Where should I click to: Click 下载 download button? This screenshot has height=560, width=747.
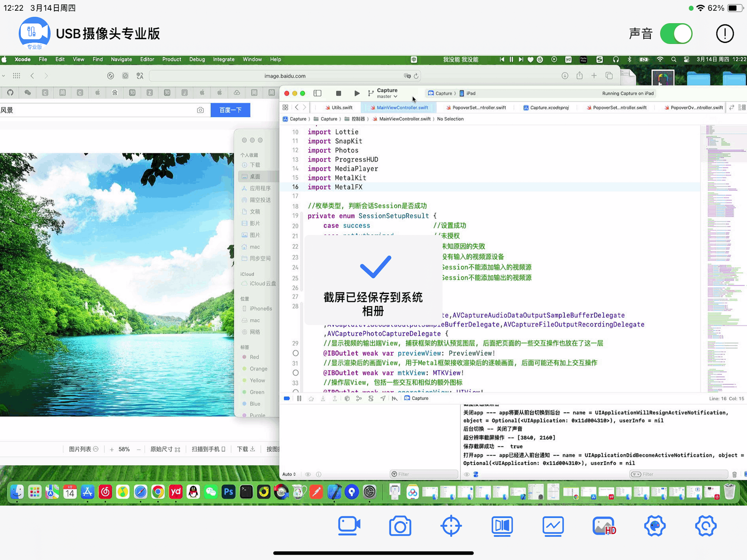[246, 449]
